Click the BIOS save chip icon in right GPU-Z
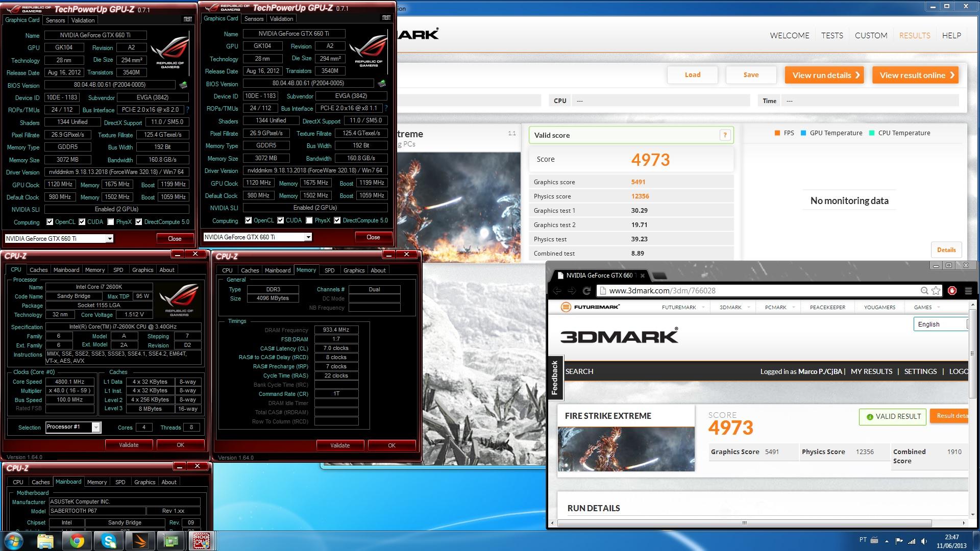The width and height of the screenshot is (980, 551). [x=381, y=83]
